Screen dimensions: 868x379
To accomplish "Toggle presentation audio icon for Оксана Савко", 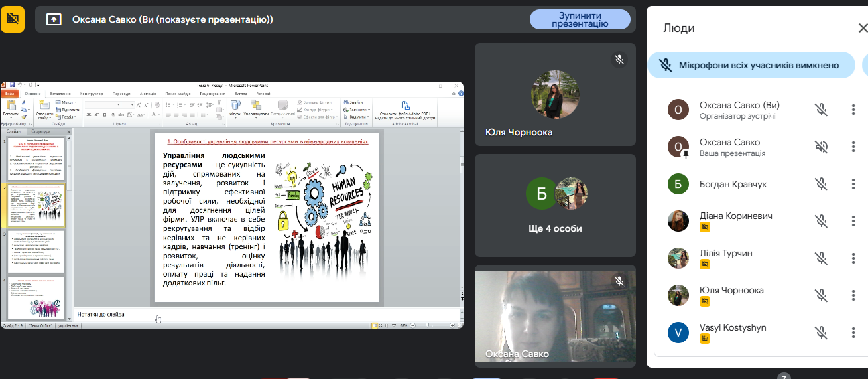I will pos(821,147).
